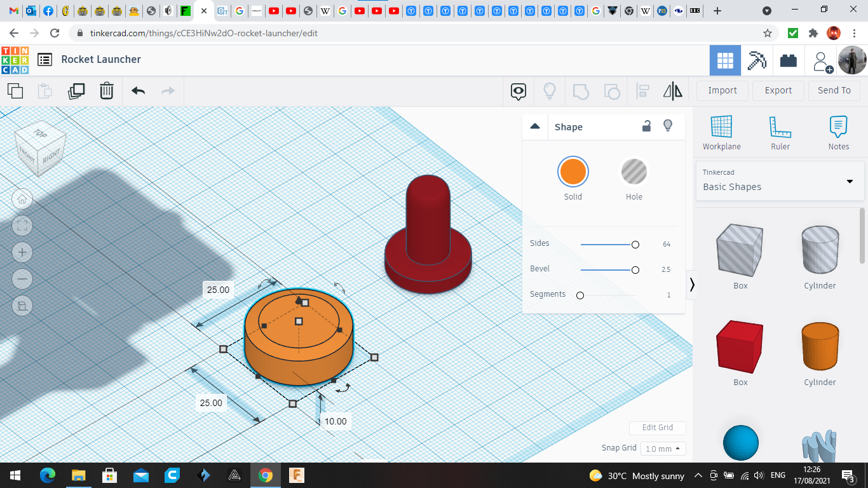Fit all shapes in view
The image size is (868, 488).
point(22,226)
